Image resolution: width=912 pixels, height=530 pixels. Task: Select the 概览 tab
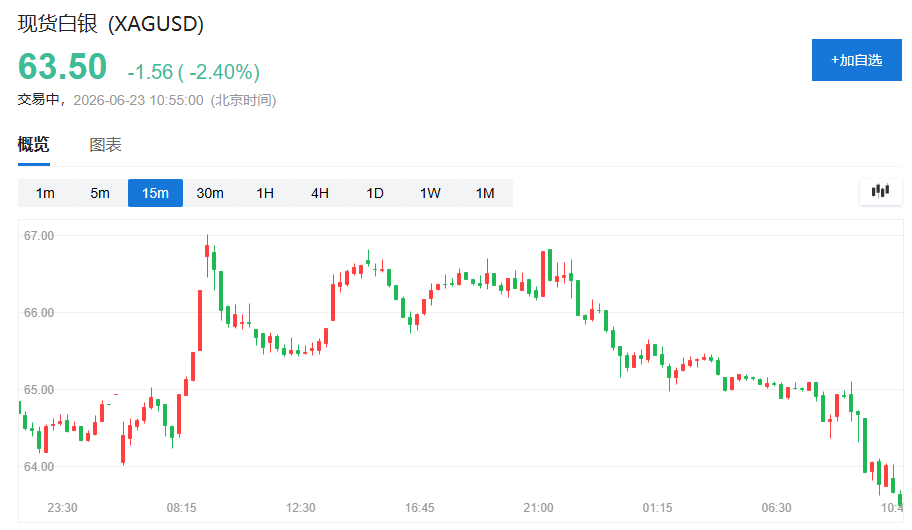pos(34,144)
